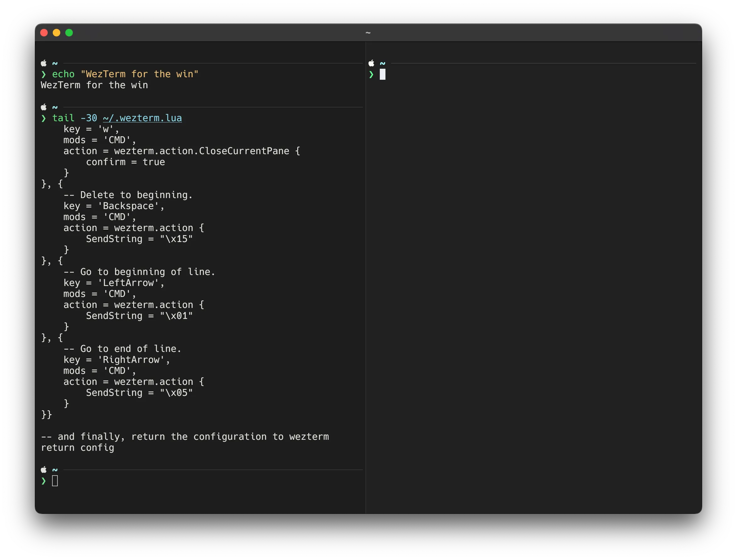This screenshot has width=737, height=560.
Task: Click the green chevron in the bottom-left empty prompt
Action: pos(43,481)
